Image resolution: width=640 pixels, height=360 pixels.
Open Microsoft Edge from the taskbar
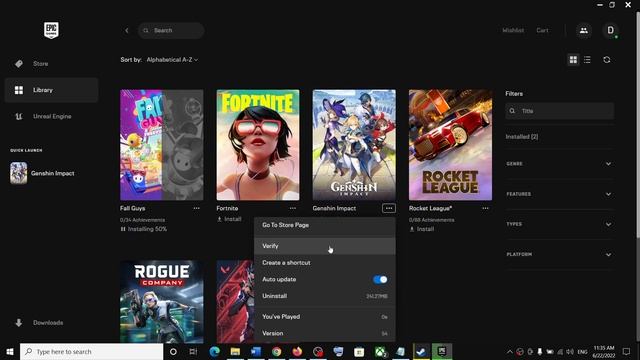(215, 351)
